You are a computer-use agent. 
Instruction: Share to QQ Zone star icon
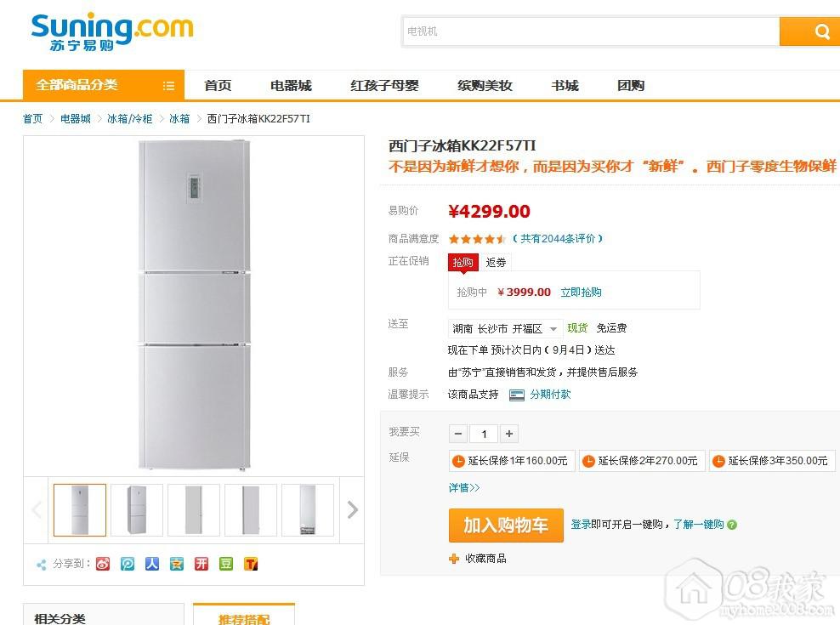click(x=177, y=563)
